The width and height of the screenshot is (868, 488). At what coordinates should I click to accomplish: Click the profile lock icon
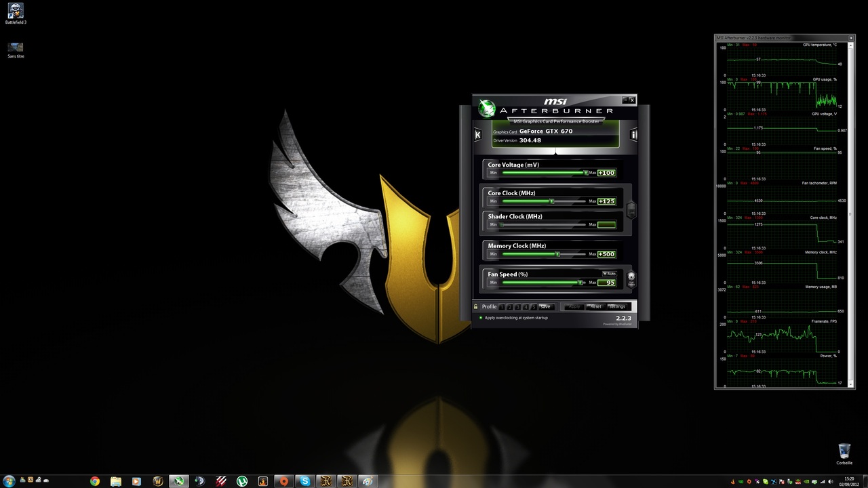point(476,307)
